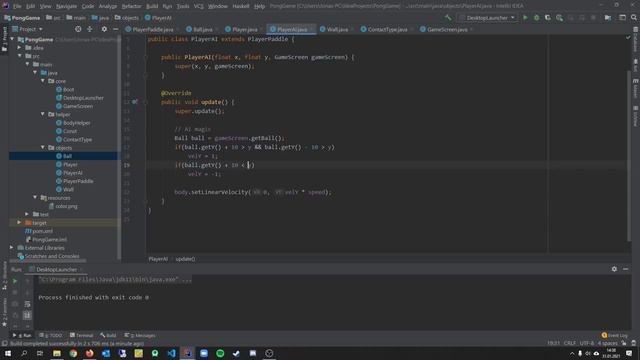Open the Build menu
Screen dimensions: 640x360
tap(152, 6)
